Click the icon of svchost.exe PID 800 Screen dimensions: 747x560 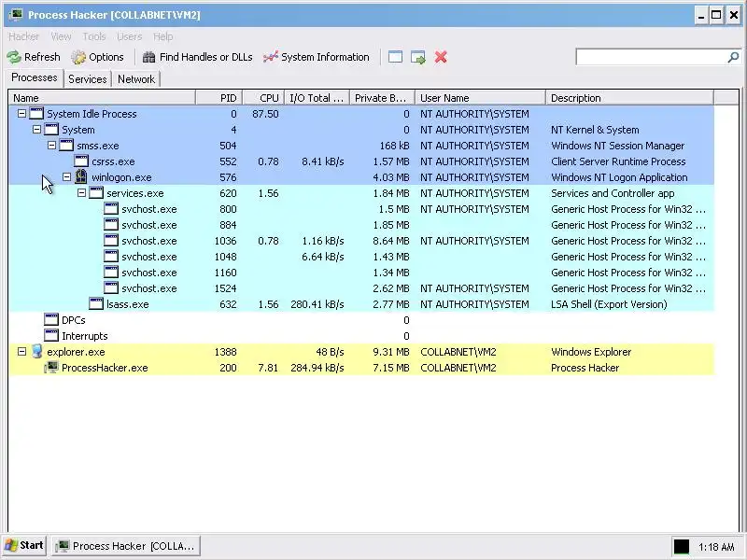(111, 209)
